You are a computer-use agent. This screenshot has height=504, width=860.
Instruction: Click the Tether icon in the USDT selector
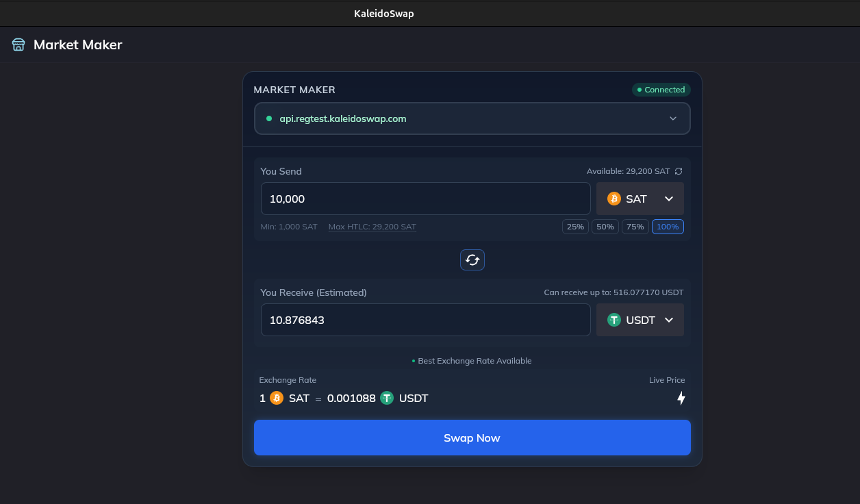pos(614,319)
